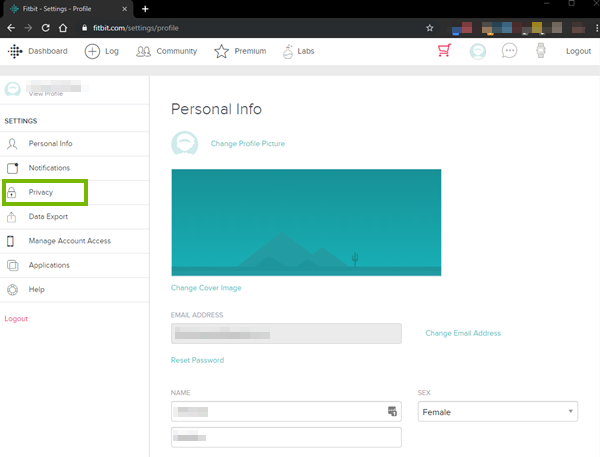
Task: Click the first name input field
Action: tap(286, 411)
